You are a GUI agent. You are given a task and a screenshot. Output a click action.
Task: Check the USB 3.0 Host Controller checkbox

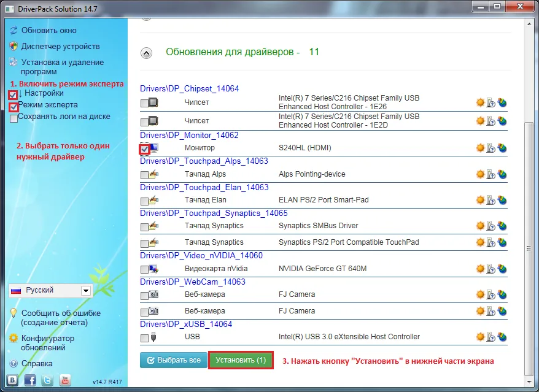point(144,338)
